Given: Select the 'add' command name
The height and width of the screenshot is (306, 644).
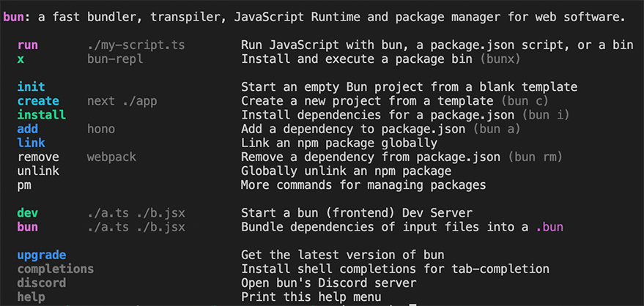Looking at the screenshot, I should click(x=28, y=130).
